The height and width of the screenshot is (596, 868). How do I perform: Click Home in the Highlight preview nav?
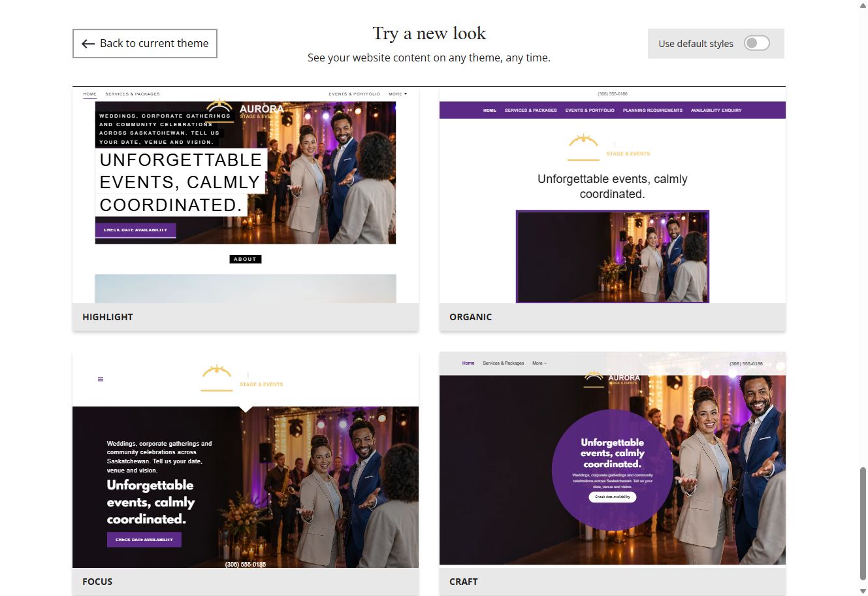89,94
